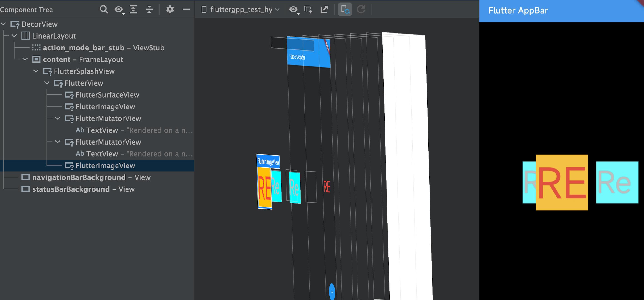Click the load overlay icon

(x=308, y=10)
